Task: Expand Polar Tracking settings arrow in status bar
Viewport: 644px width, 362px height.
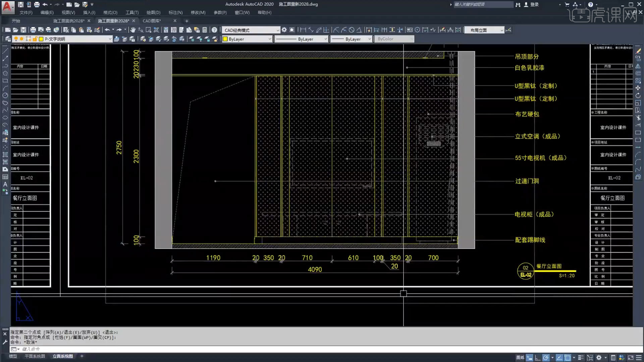Action: pyautogui.click(x=552, y=358)
